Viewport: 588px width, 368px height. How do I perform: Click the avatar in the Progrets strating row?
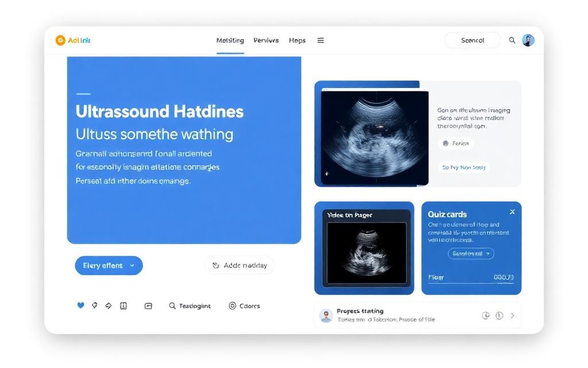(x=326, y=316)
